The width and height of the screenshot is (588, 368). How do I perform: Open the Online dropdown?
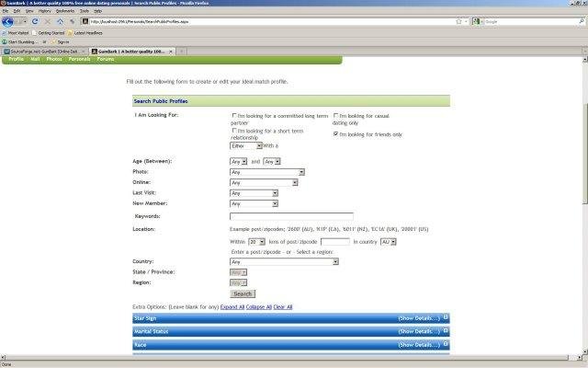264,182
